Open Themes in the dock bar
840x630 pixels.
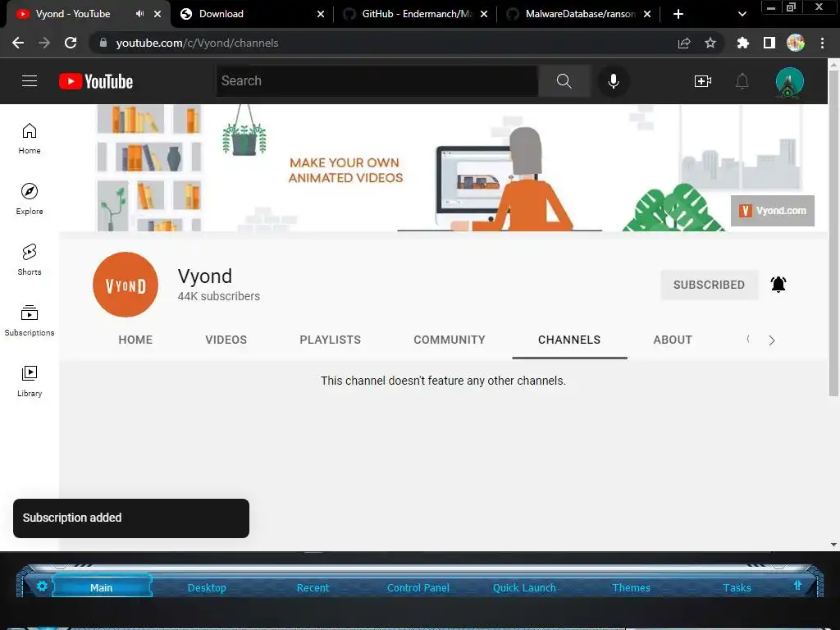631,587
